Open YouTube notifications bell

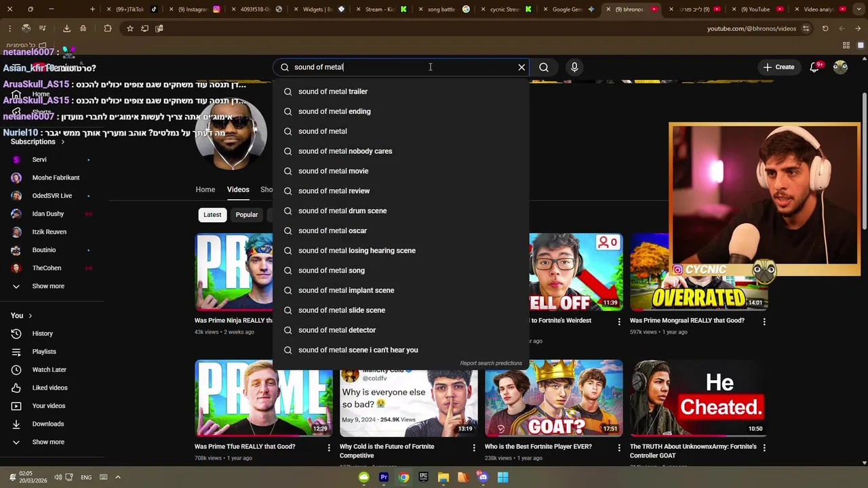click(815, 67)
